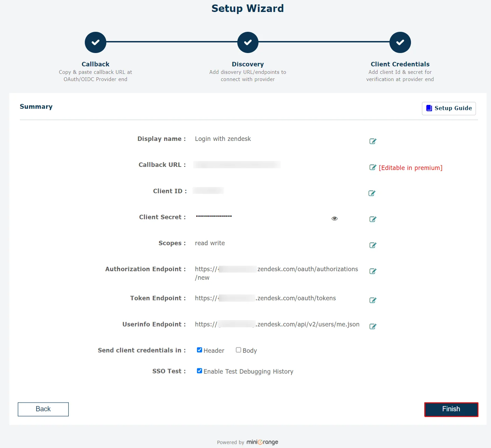Edit the Client ID value
491x448 pixels.
(372, 193)
